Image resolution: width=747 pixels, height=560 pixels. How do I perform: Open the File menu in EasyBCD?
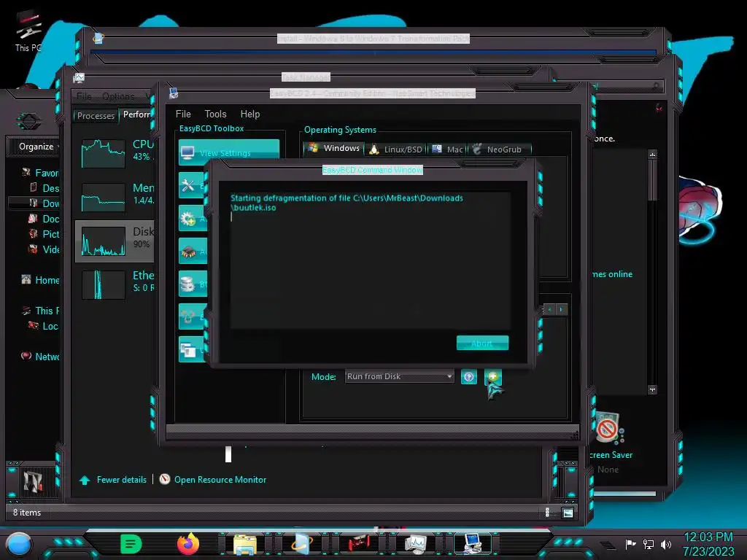tap(183, 114)
